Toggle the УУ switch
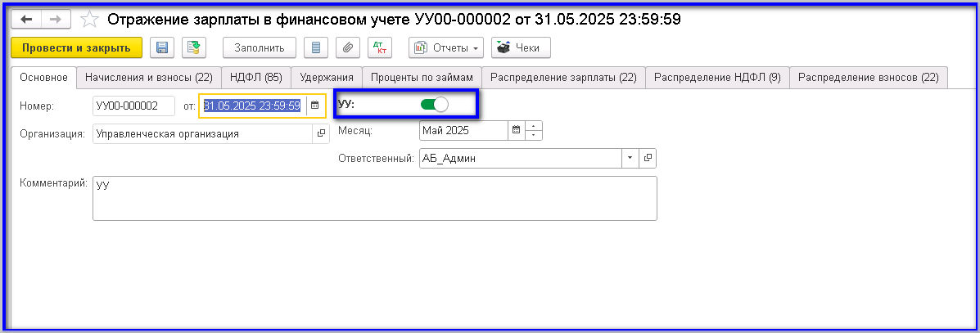980x333 pixels. pos(434,105)
